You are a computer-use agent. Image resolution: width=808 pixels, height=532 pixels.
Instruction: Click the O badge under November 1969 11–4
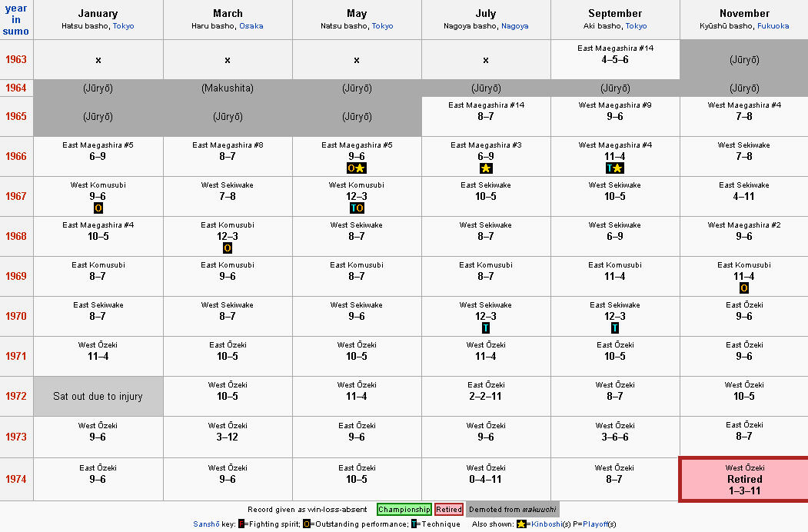click(743, 288)
